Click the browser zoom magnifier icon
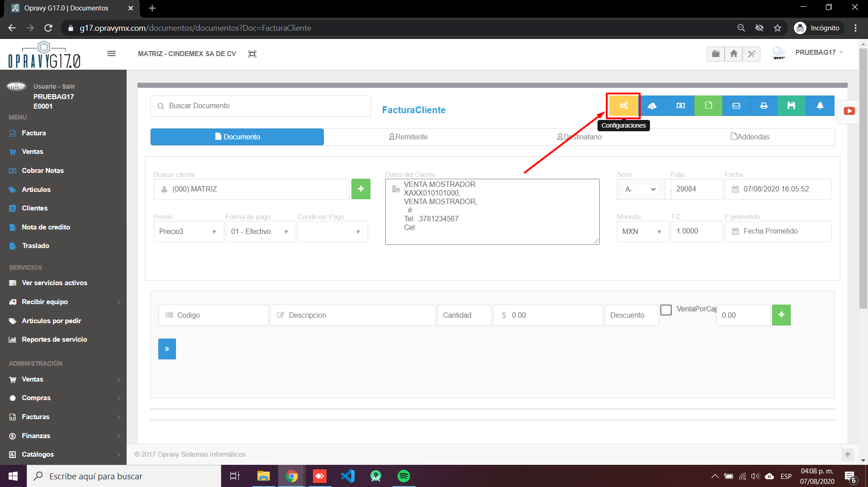The image size is (868, 487). pyautogui.click(x=741, y=28)
